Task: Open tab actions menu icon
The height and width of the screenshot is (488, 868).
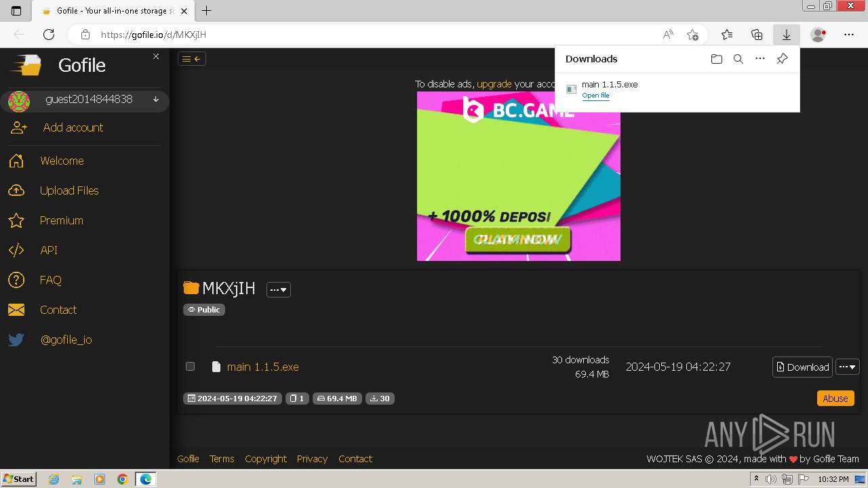Action: pyautogui.click(x=16, y=11)
